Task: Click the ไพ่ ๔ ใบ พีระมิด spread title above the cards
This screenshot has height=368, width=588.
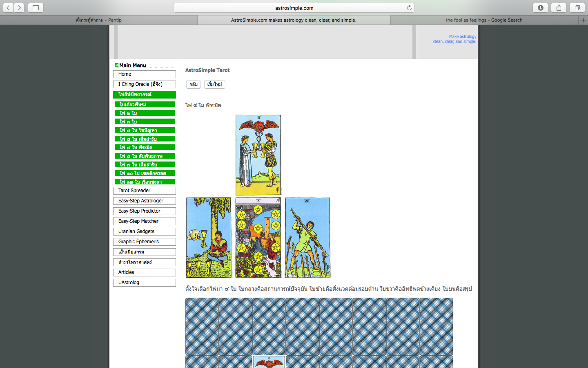Action: point(203,105)
